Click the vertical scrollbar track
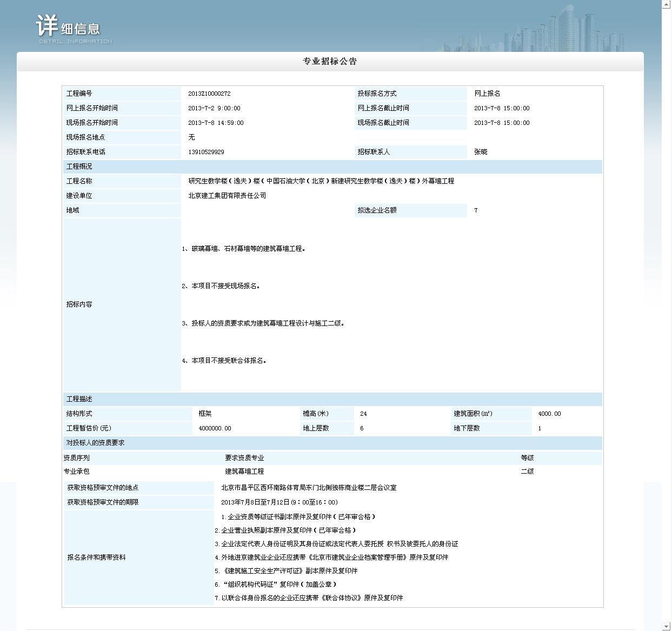The image size is (672, 631). [x=666, y=314]
